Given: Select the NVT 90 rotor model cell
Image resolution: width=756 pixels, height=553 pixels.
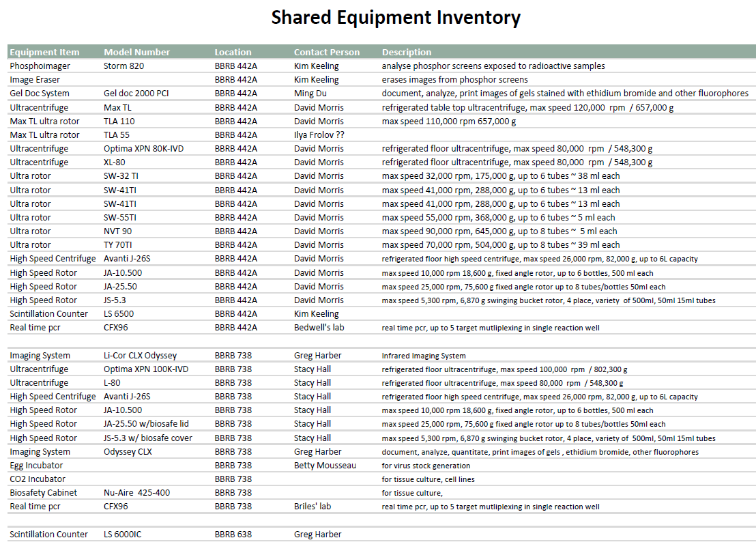Looking at the screenshot, I should pyautogui.click(x=117, y=231).
